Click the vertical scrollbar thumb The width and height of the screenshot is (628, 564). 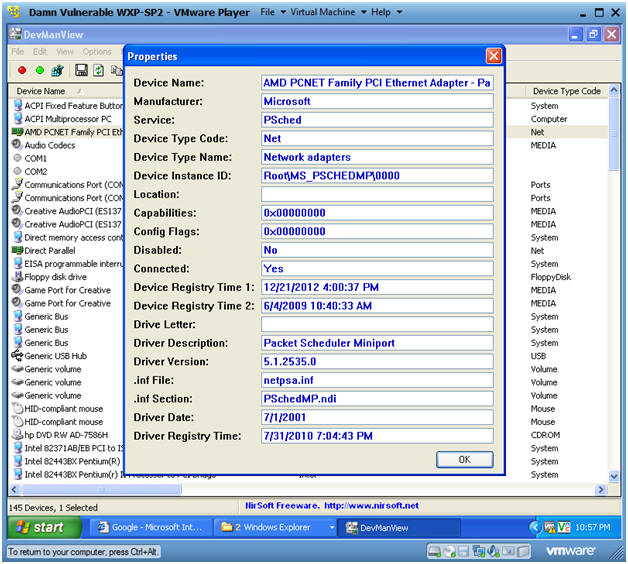[x=613, y=133]
